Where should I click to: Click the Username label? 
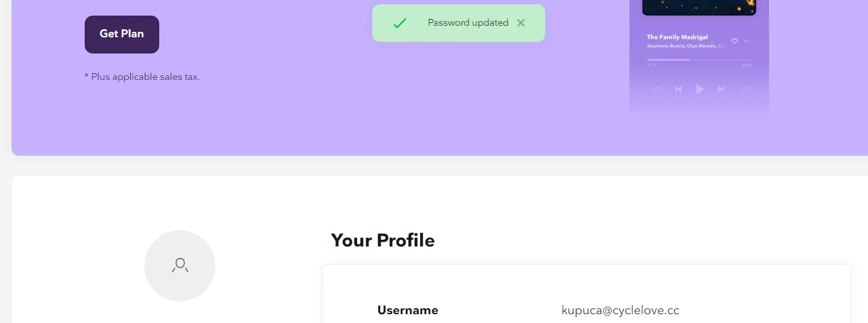tap(408, 310)
